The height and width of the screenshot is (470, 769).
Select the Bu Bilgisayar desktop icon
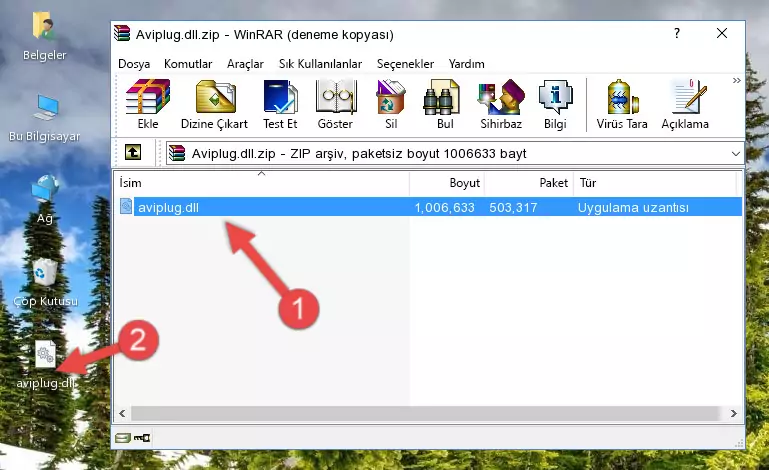click(x=44, y=118)
